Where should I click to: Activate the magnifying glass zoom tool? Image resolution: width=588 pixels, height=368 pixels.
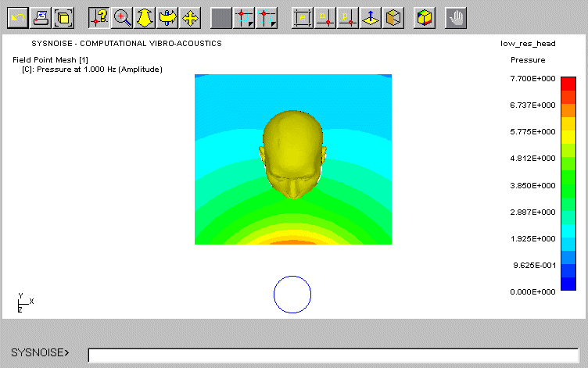(122, 16)
